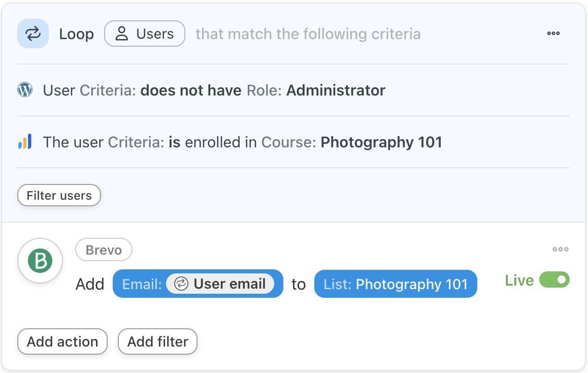
Task: Toggle the Live switch off
Action: tap(554, 280)
